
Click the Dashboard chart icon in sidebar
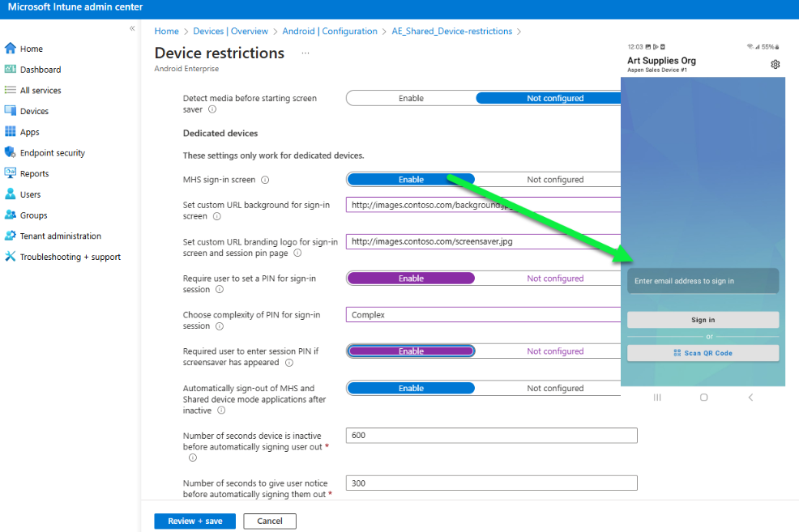pos(11,70)
